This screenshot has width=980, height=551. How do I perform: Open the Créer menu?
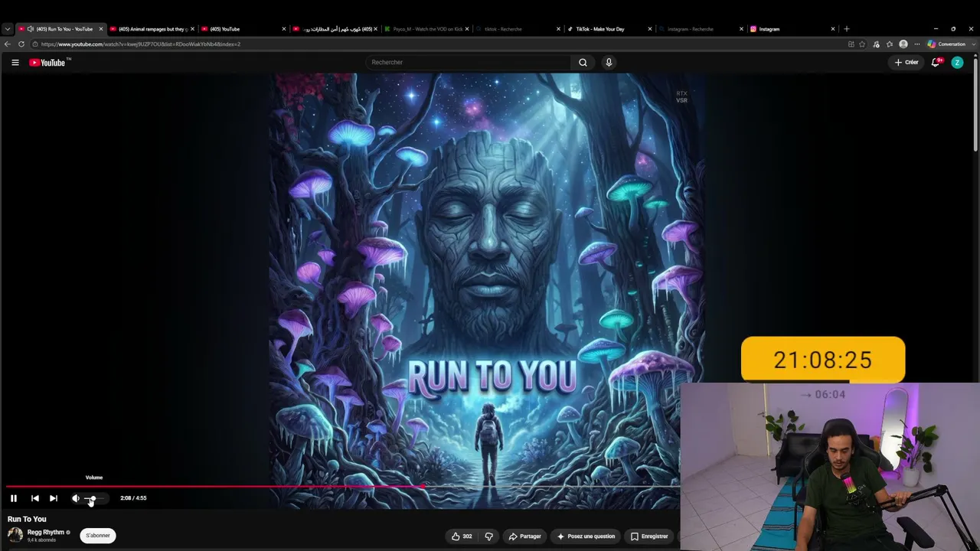(906, 63)
